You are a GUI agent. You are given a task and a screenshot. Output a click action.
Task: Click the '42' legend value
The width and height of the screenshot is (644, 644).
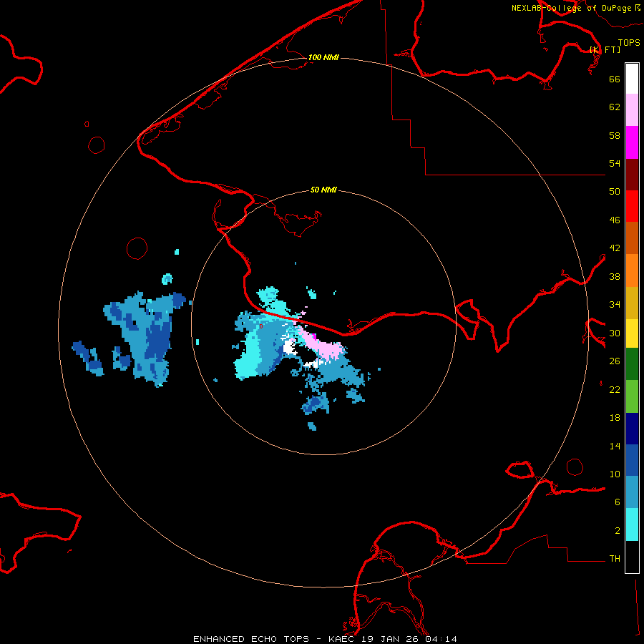[x=615, y=248]
